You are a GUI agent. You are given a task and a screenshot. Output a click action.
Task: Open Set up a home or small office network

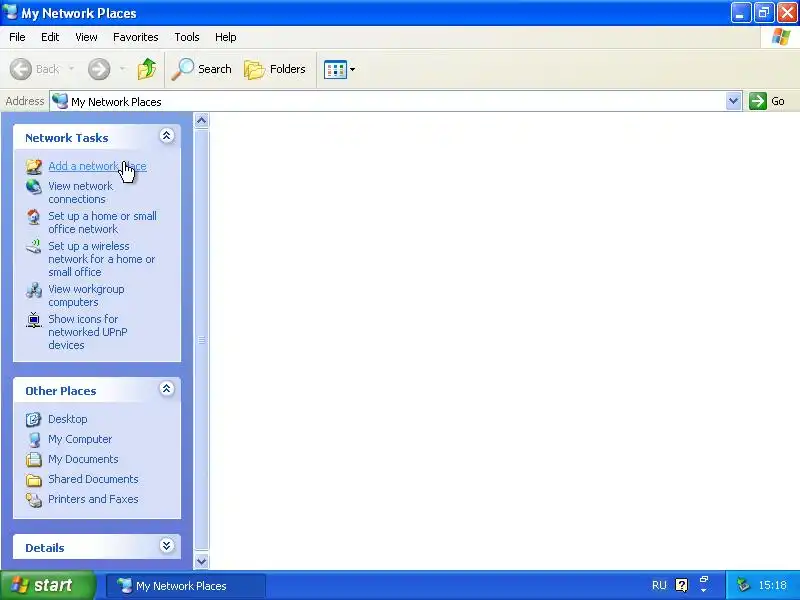102,222
